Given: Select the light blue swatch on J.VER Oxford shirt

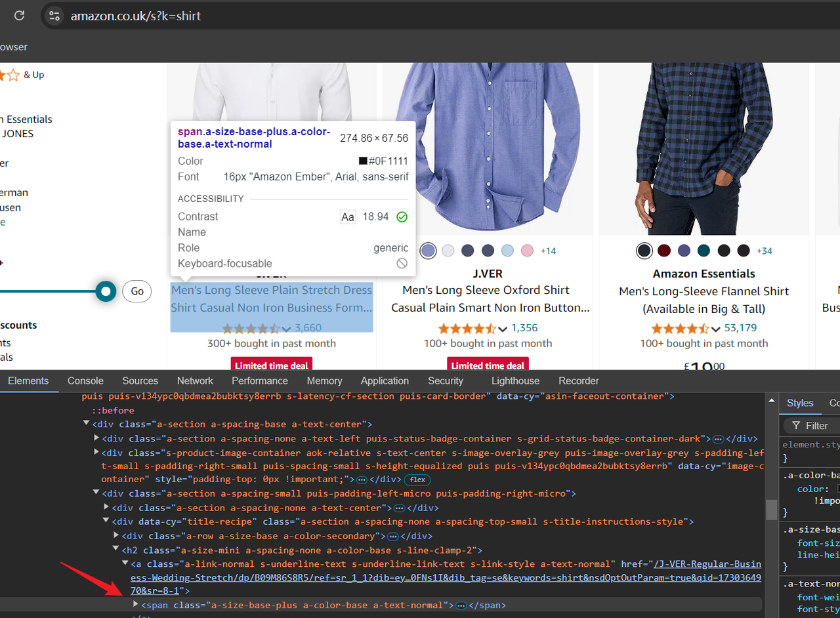Looking at the screenshot, I should coord(507,251).
